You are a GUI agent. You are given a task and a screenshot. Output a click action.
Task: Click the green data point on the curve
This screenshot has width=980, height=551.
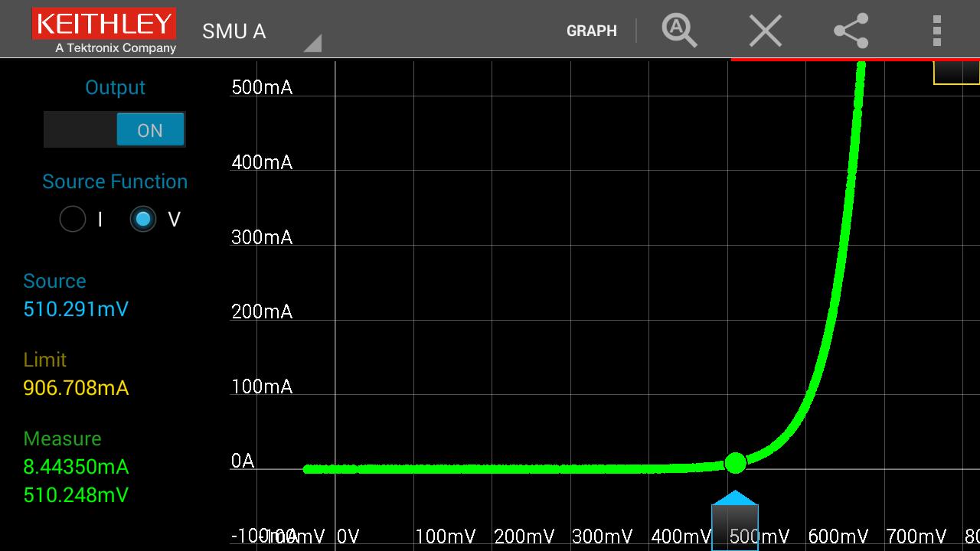[x=735, y=463]
